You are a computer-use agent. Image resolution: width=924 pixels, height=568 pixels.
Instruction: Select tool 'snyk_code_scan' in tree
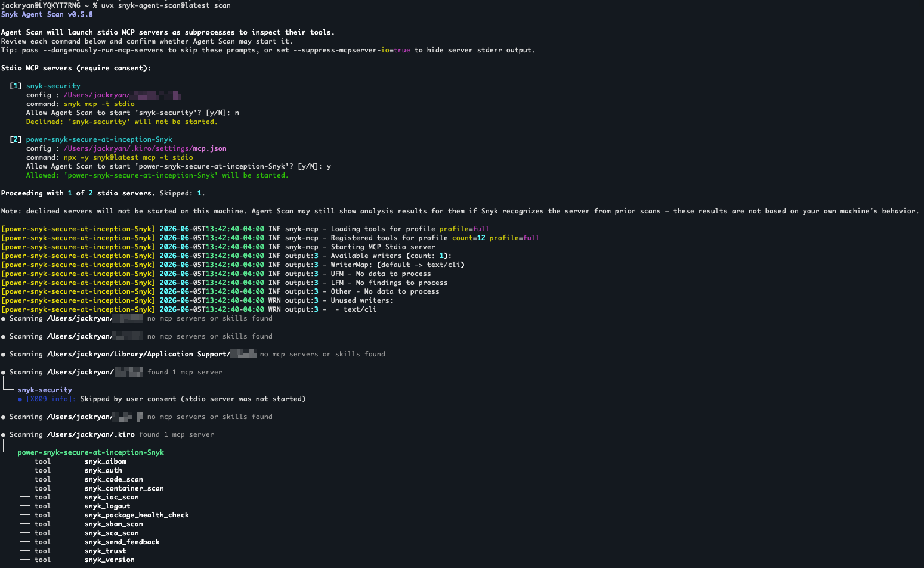[x=114, y=479]
